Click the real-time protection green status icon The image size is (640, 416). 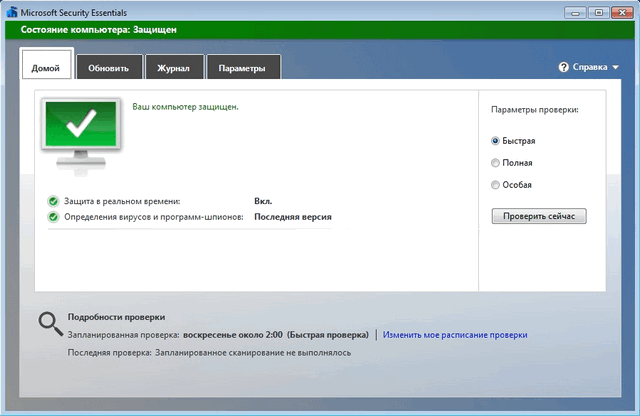[53, 201]
